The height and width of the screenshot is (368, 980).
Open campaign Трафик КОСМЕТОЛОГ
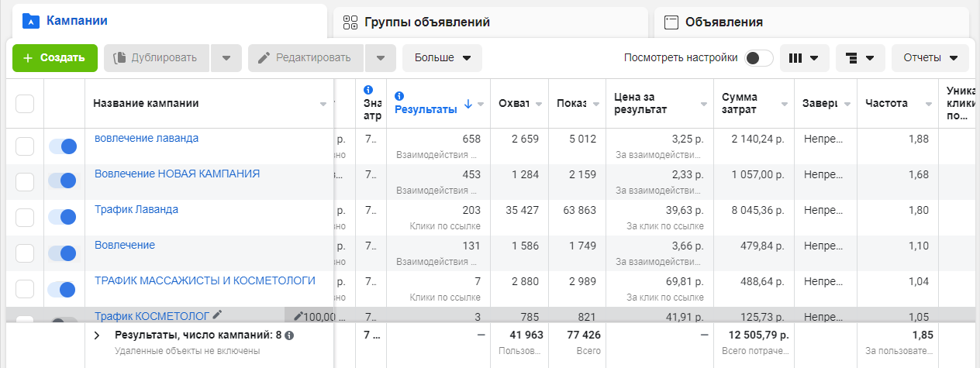click(152, 315)
